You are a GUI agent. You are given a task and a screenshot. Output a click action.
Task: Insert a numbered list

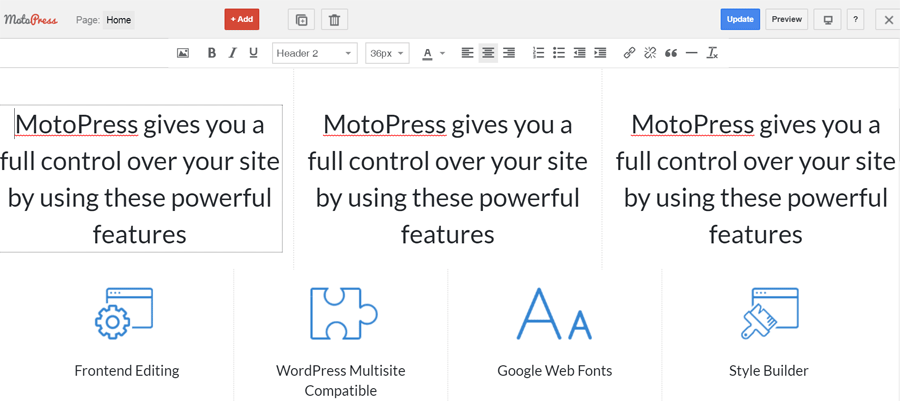(538, 53)
